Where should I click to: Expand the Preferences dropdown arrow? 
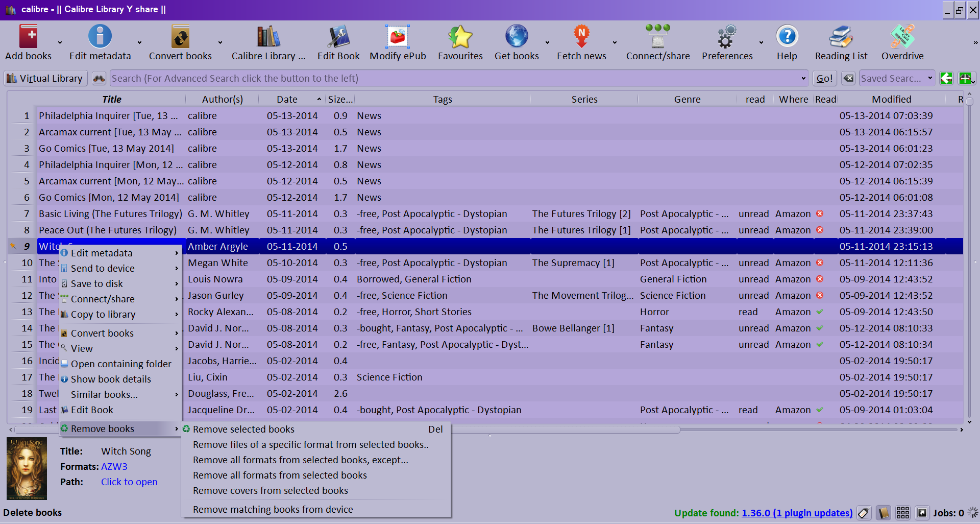[761, 43]
